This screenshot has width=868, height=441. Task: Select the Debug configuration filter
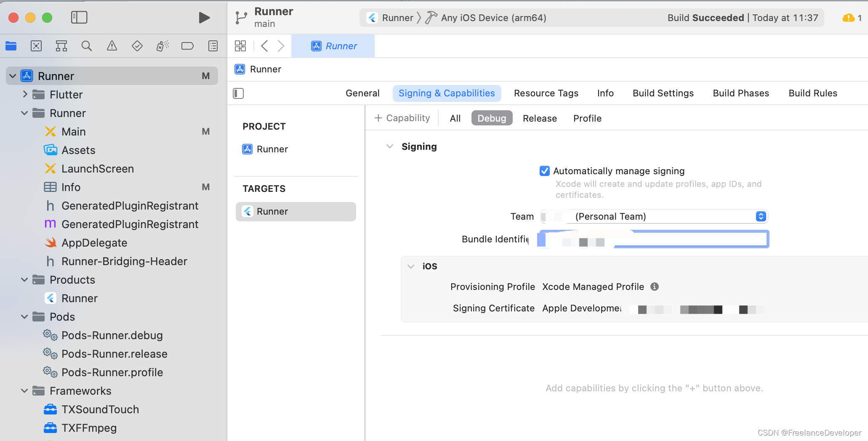(x=492, y=118)
